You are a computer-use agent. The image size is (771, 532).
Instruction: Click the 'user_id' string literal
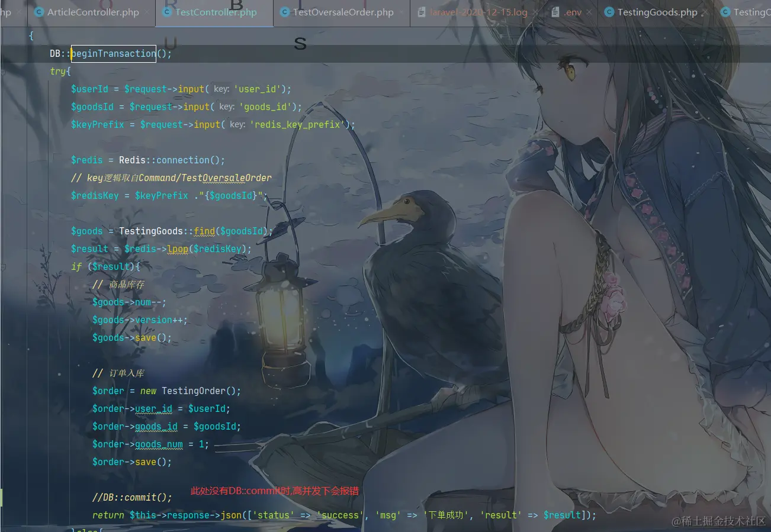(258, 89)
